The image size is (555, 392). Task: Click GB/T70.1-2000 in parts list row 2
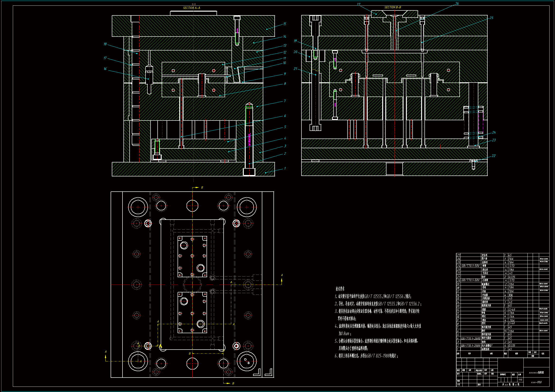470,346
